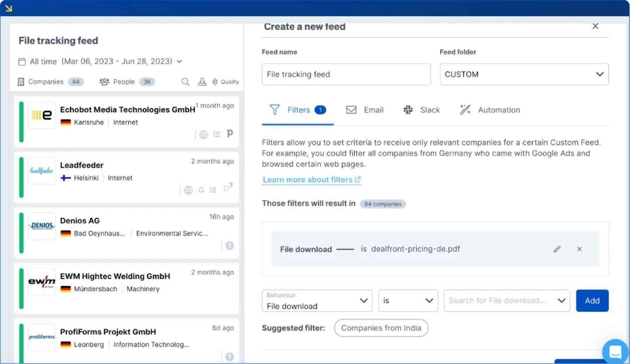Image resolution: width=630 pixels, height=364 pixels.
Task: Remove the dealfront-pricing-de.pdf filter
Action: point(579,249)
